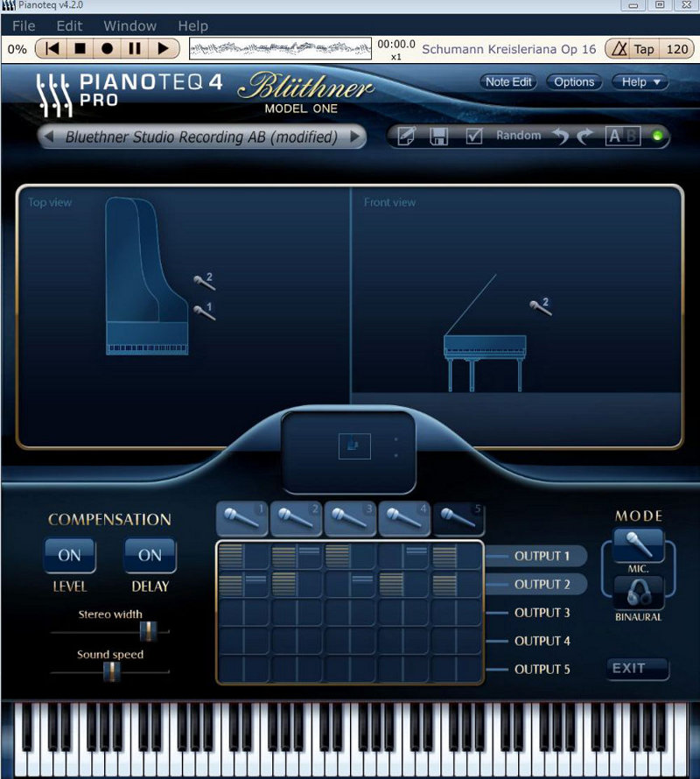This screenshot has height=779, width=700.
Task: Redo the last change
Action: pyautogui.click(x=585, y=137)
